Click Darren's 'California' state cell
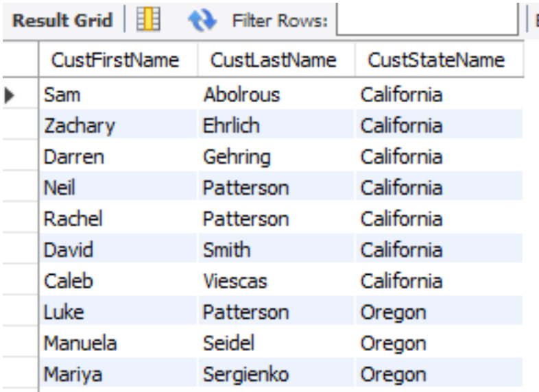The image size is (539, 392). (440, 156)
